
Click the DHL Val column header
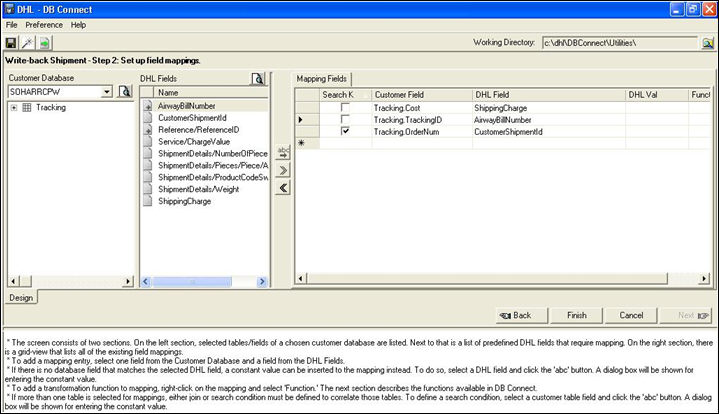[657, 95]
